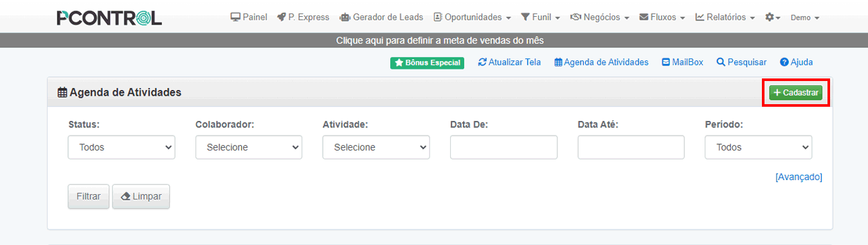The height and width of the screenshot is (245, 868).
Task: Click the Pesquisar magnifier link
Action: (x=741, y=62)
